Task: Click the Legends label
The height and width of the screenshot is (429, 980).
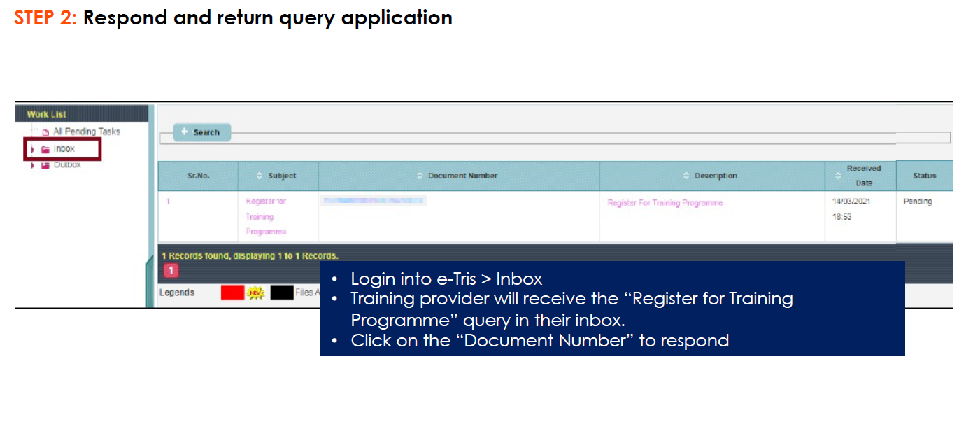Action: [177, 293]
